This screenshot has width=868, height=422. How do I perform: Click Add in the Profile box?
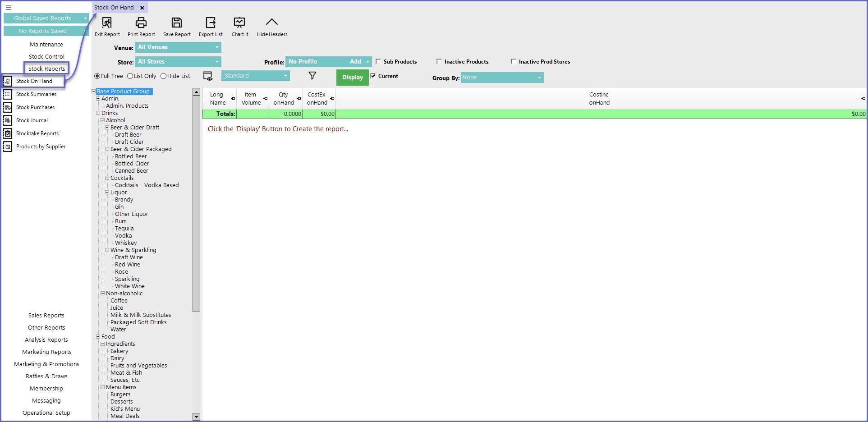coord(355,62)
